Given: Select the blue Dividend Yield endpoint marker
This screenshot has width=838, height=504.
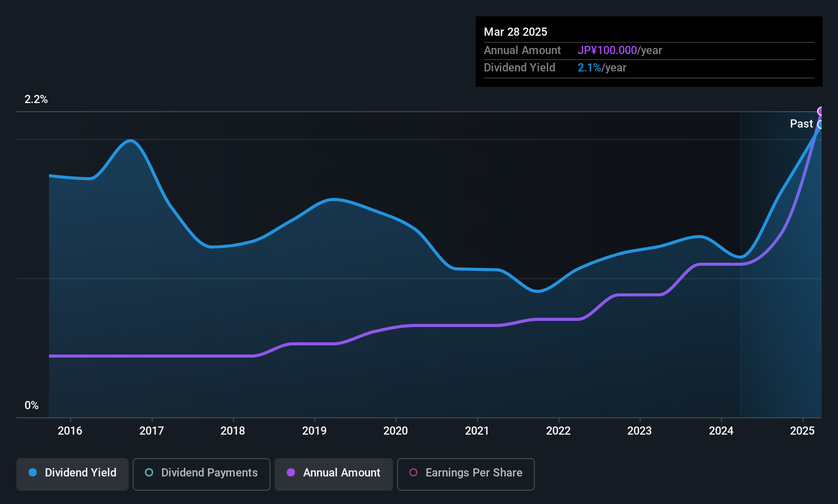Looking at the screenshot, I should point(821,124).
